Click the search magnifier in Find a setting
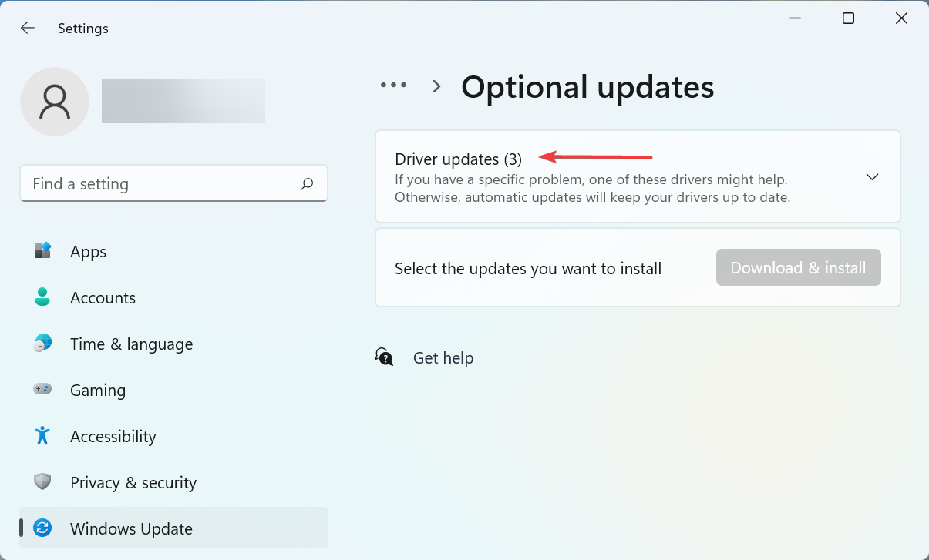The height and width of the screenshot is (560, 929). (x=306, y=183)
